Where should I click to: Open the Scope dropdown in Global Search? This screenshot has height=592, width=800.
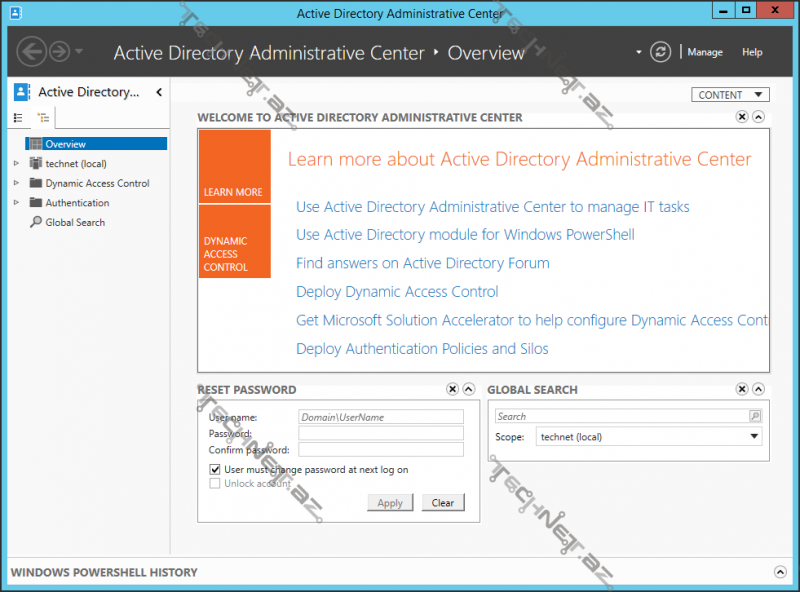pos(754,437)
